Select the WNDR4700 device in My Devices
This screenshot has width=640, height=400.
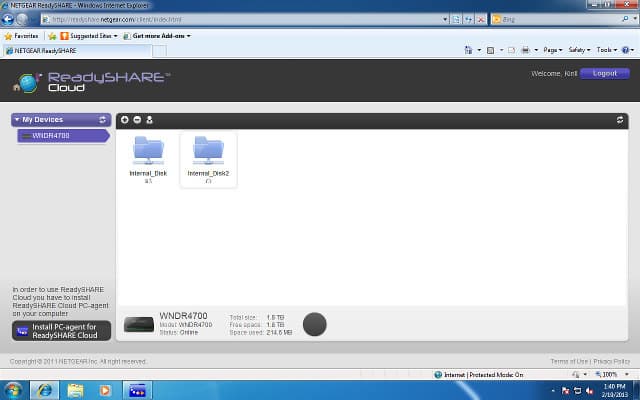tap(64, 136)
